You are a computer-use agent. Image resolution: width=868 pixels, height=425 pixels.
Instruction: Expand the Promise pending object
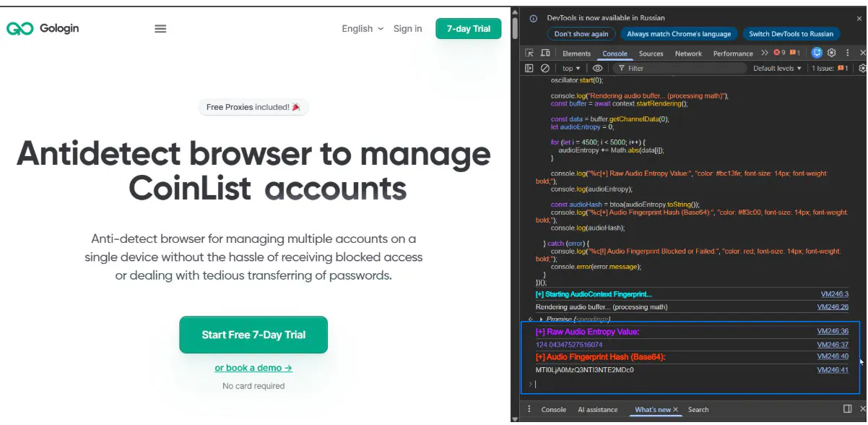coord(541,319)
